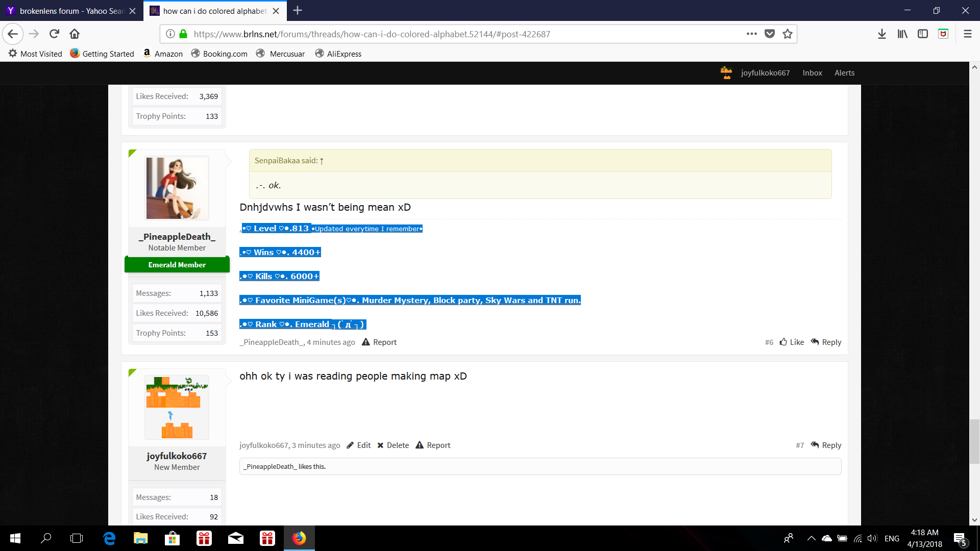
Task: Open the forum Alerts
Action: (844, 73)
